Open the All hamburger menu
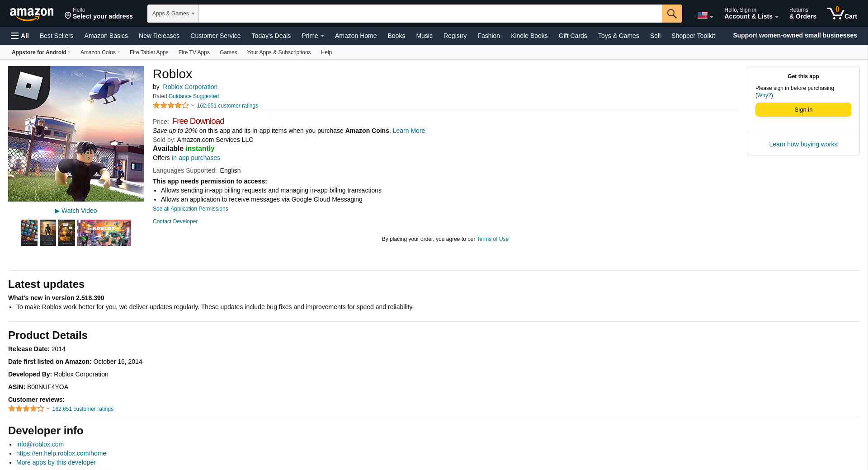 tap(20, 36)
